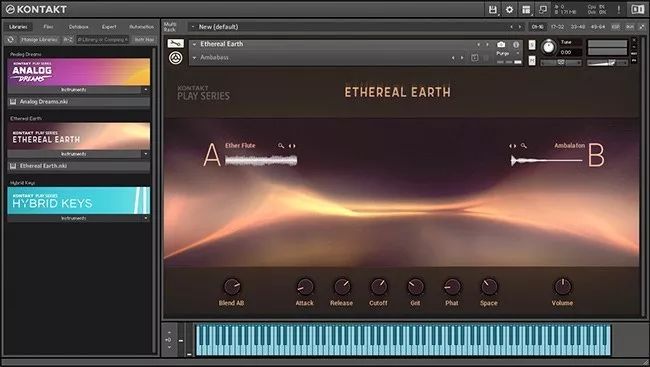Image resolution: width=650 pixels, height=367 pixels.
Task: Open the Kontakt save (floppy disk) menu
Action: point(492,10)
